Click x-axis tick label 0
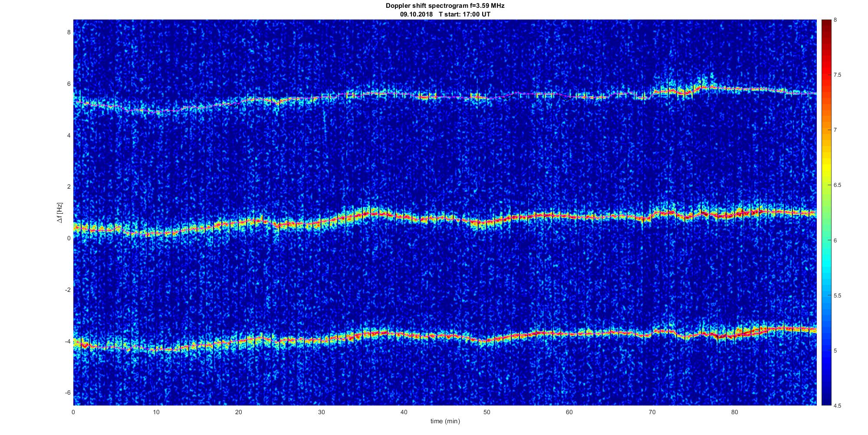This screenshot has width=868, height=435. click(73, 412)
